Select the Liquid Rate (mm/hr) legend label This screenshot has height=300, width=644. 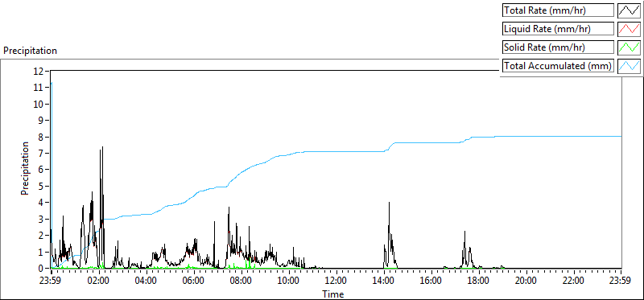coord(558,29)
